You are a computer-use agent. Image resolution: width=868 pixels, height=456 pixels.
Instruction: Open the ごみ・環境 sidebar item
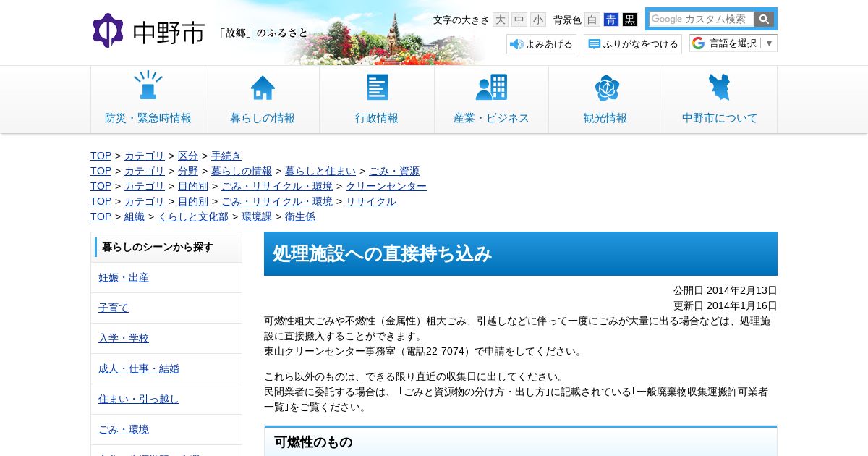(x=124, y=429)
